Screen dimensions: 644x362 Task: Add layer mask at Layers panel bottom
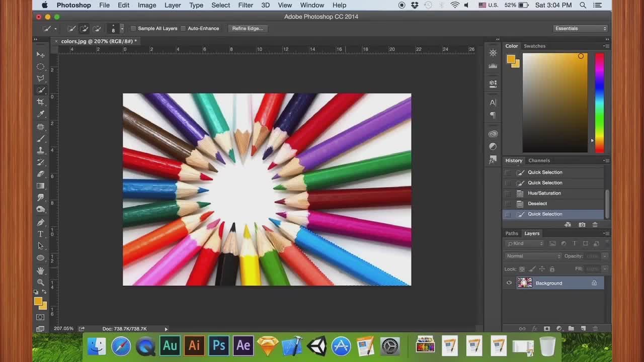point(547,329)
